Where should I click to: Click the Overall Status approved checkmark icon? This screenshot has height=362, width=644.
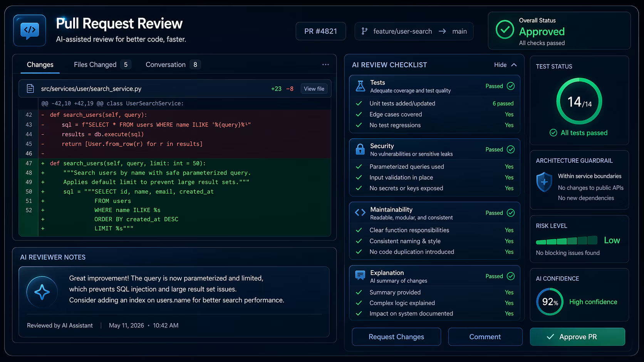[x=505, y=30]
